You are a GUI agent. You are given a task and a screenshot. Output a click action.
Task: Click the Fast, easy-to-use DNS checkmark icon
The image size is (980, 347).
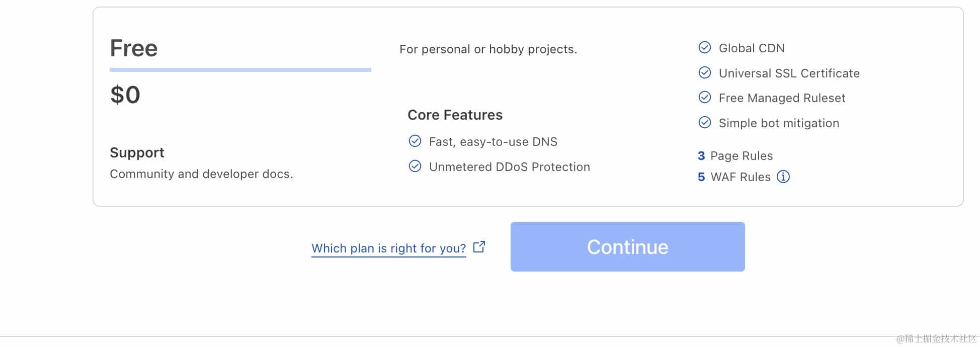[415, 141]
